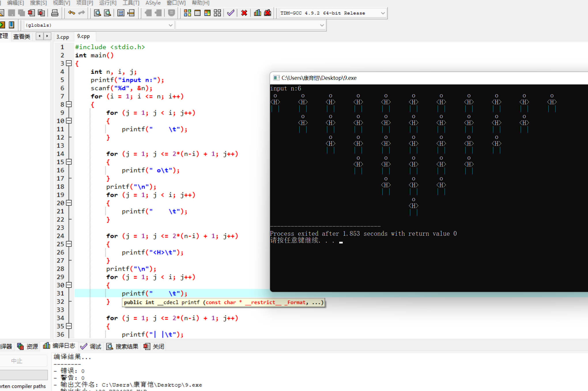Click the Print toolbar icon
Viewport: 588px width, 391px height.
click(55, 13)
